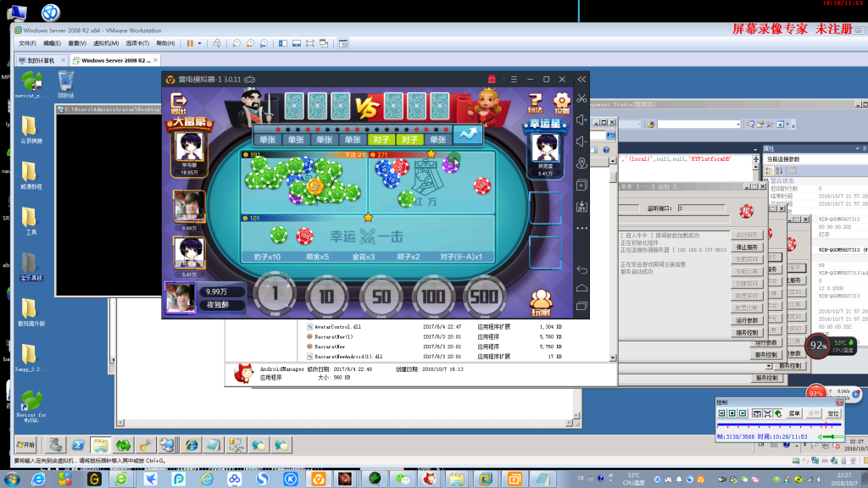Click the 菜单 button in playback control panel

[x=794, y=413]
